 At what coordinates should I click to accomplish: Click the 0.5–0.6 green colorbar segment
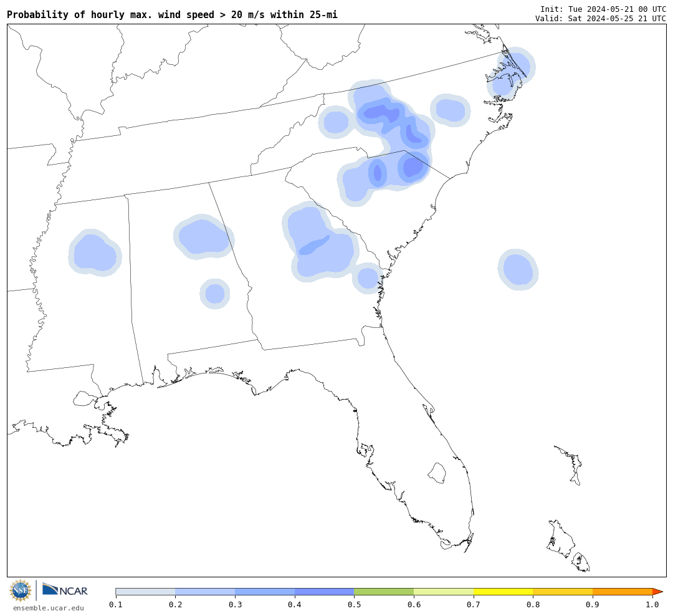pyautogui.click(x=384, y=592)
